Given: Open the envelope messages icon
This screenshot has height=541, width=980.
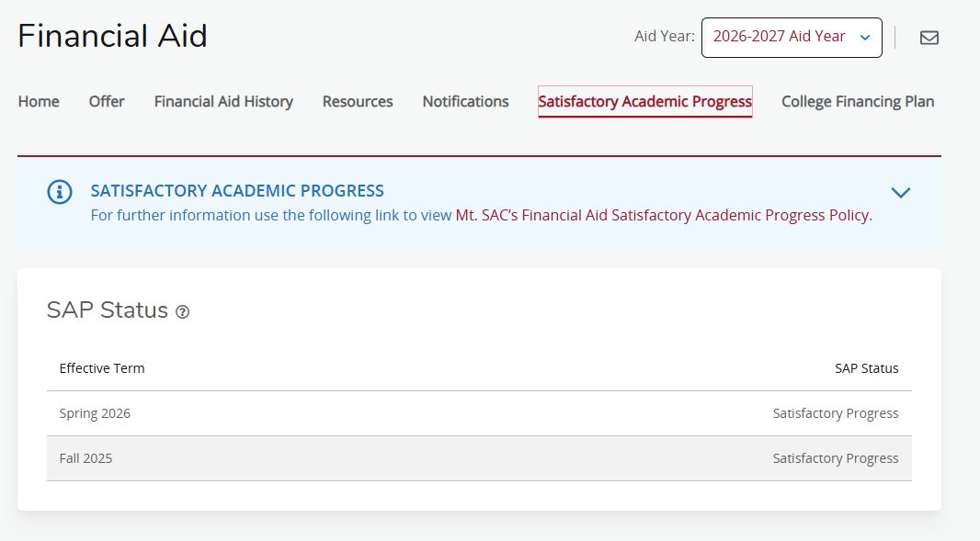Looking at the screenshot, I should coord(929,38).
